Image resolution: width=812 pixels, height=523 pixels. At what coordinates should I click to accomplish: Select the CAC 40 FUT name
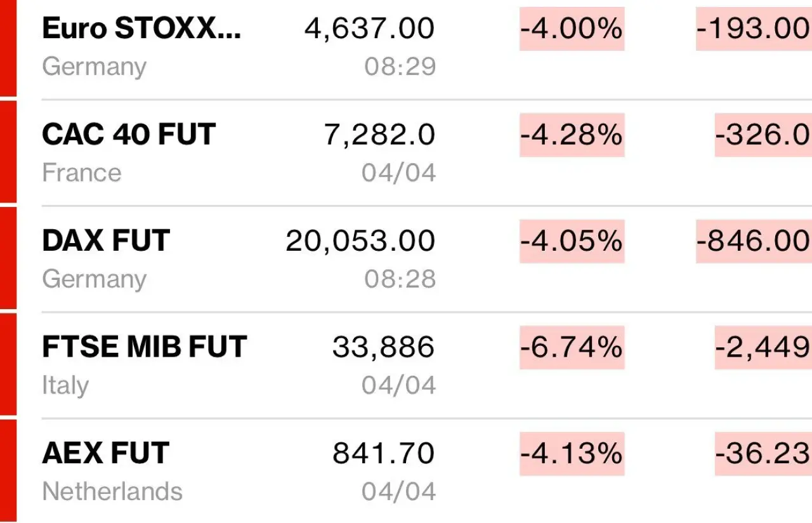129,135
